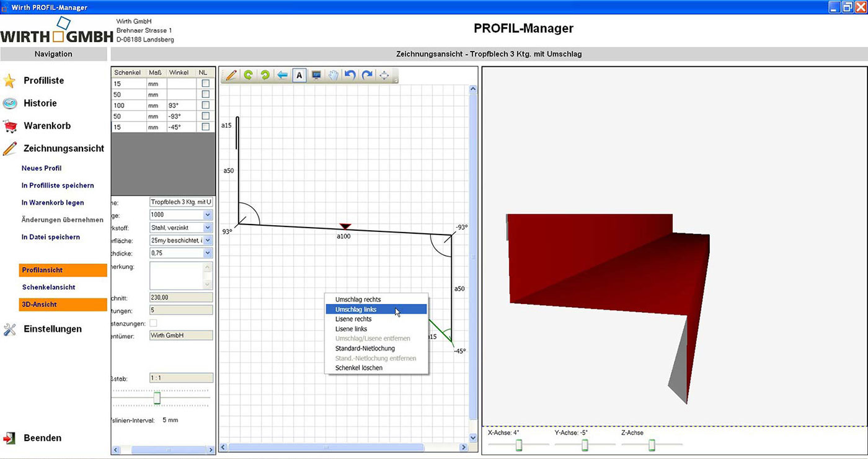Open the '25my beschichtet' surface dropdown
The height and width of the screenshot is (459, 868).
(x=207, y=240)
